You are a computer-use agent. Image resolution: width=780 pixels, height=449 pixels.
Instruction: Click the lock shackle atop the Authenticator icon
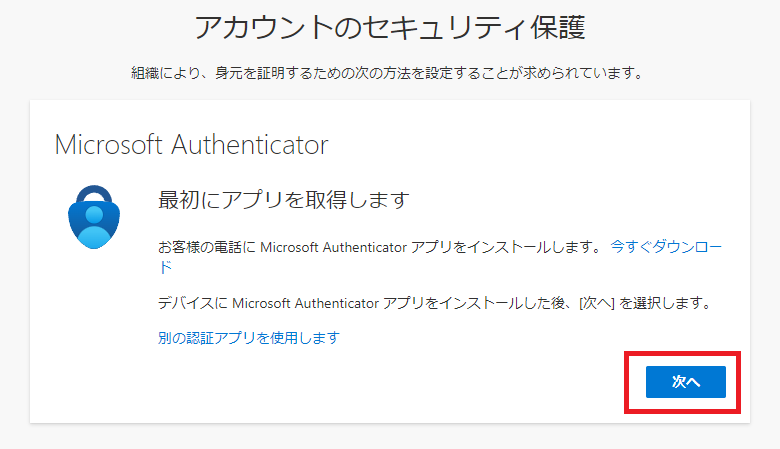click(x=94, y=194)
